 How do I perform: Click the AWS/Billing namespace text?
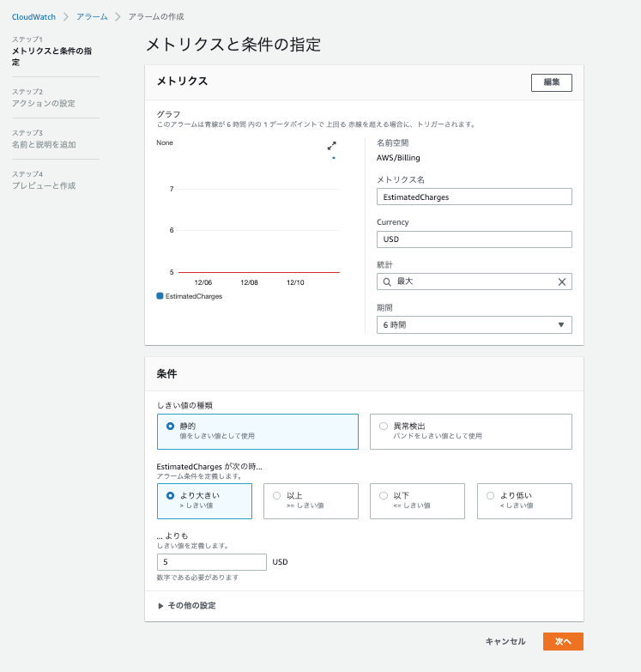coord(398,158)
